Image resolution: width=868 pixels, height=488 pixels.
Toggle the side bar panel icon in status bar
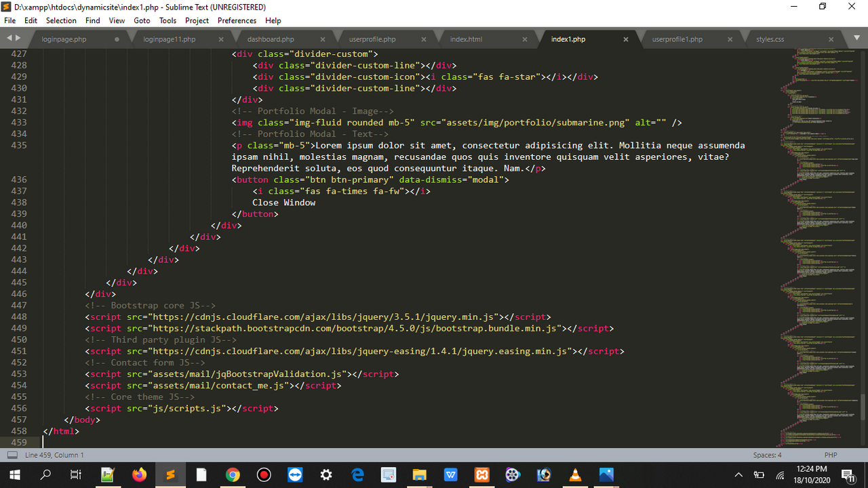pyautogui.click(x=12, y=455)
